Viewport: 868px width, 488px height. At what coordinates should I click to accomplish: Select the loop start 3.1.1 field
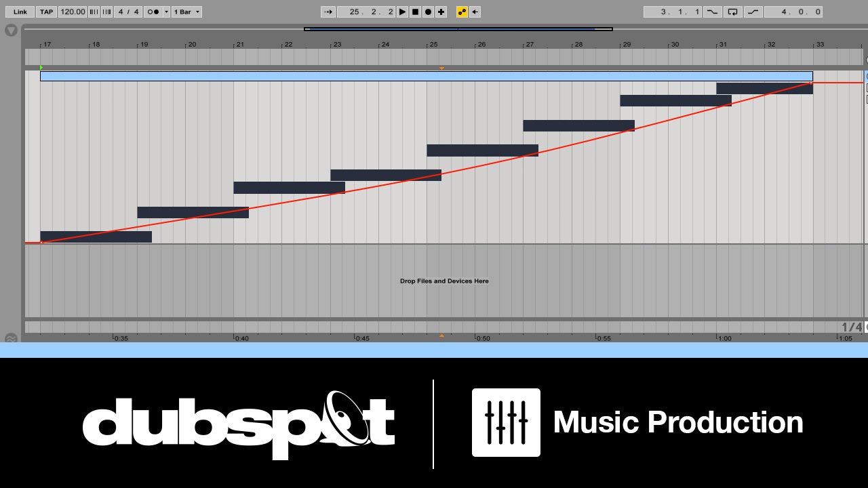673,12
